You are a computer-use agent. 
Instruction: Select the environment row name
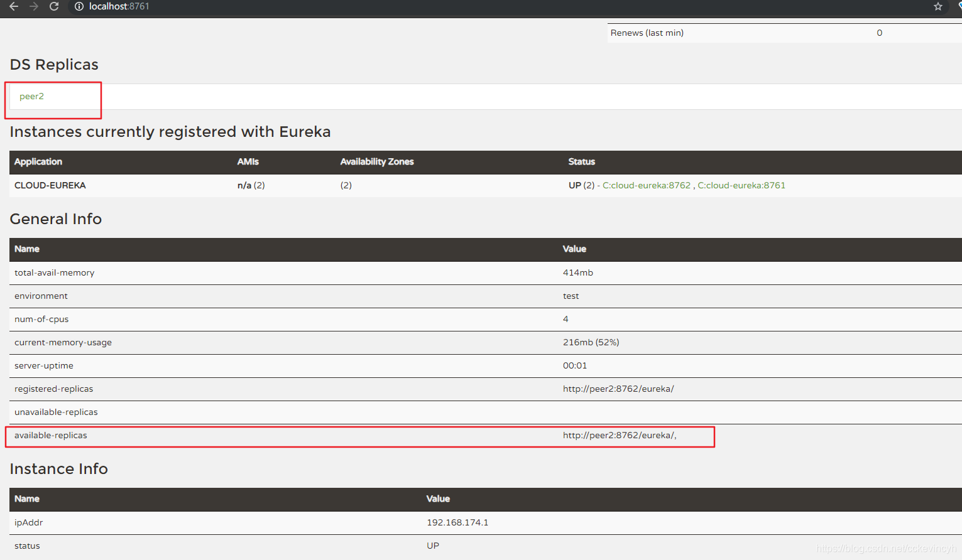point(41,296)
